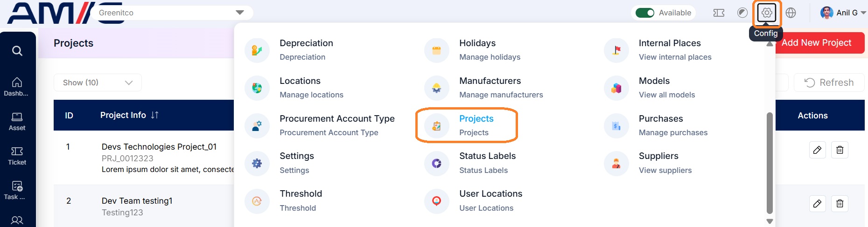Click the ID column header
The width and height of the screenshot is (868, 227).
pyautogui.click(x=69, y=116)
